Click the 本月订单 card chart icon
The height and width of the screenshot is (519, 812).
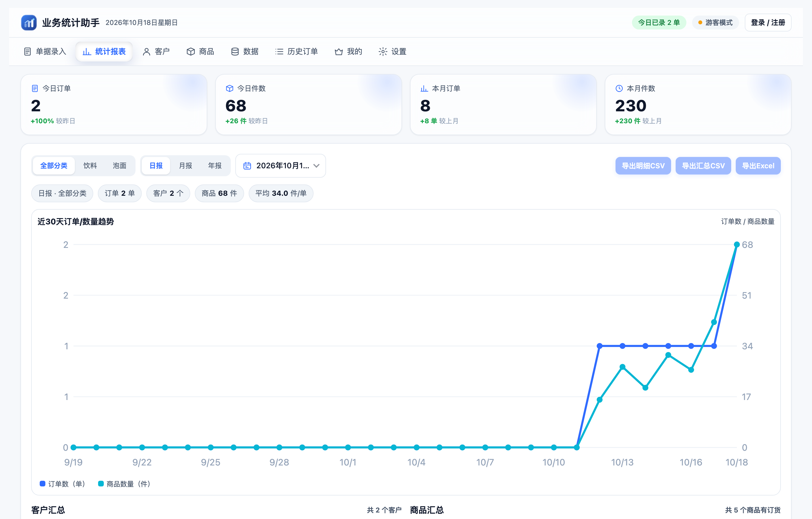424,88
